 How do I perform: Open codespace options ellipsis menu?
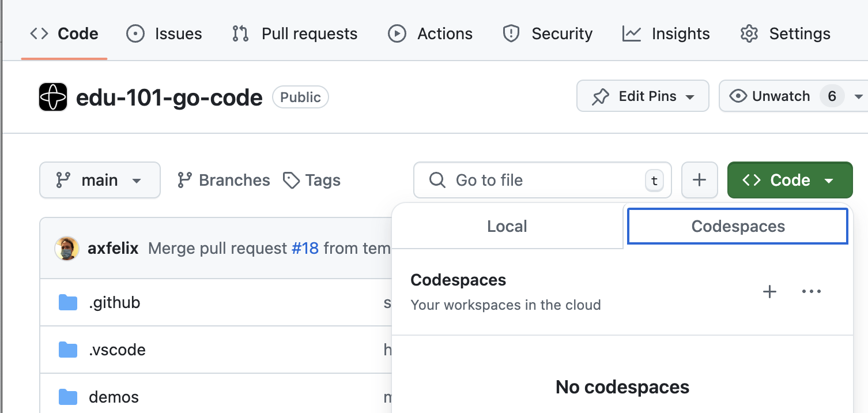(x=812, y=292)
